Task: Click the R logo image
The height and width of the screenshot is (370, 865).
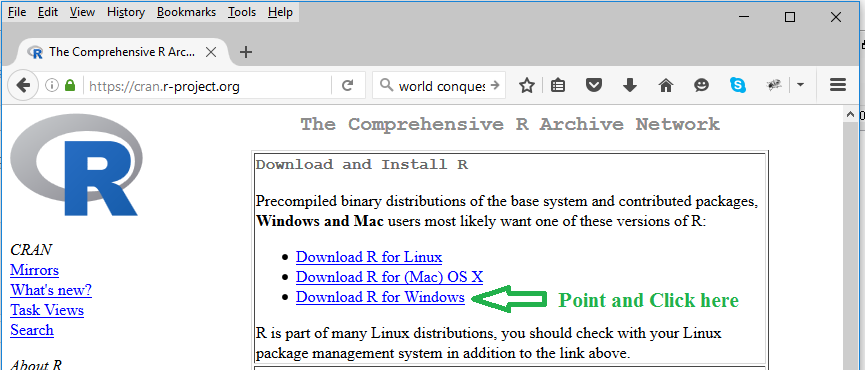Action: click(x=77, y=165)
